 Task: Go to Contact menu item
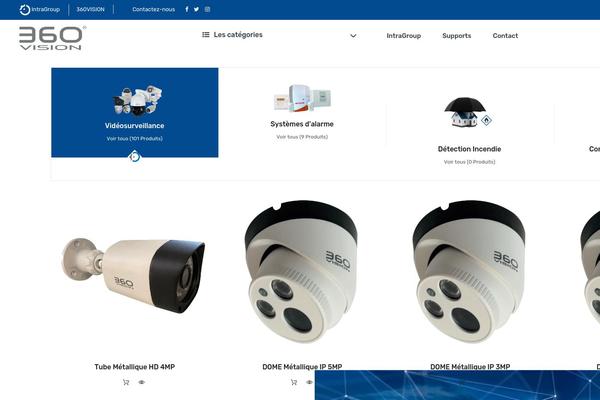tap(505, 36)
